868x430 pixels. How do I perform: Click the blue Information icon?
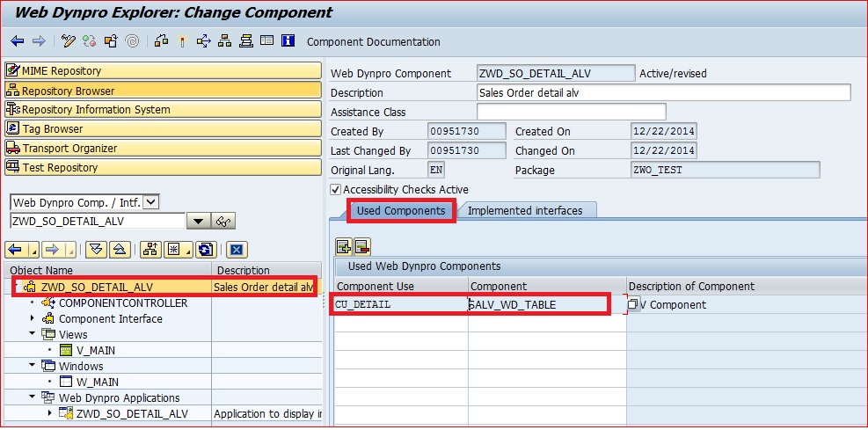(x=288, y=41)
